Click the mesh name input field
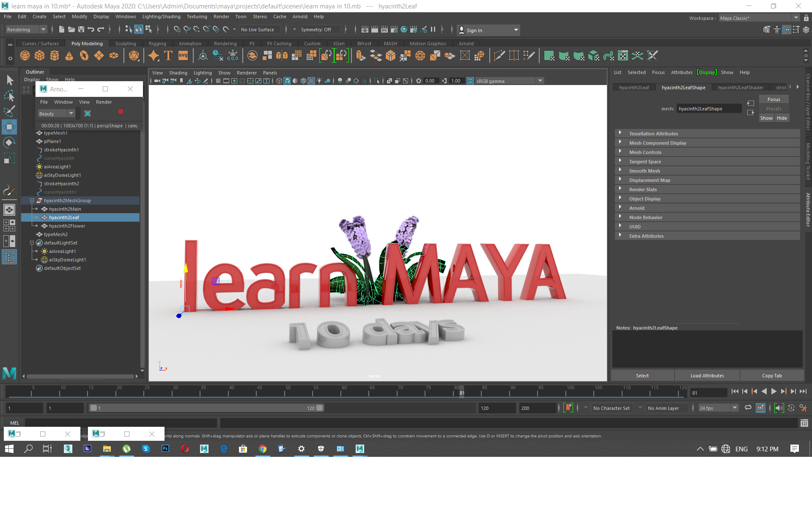The width and height of the screenshot is (812, 511). click(x=709, y=109)
